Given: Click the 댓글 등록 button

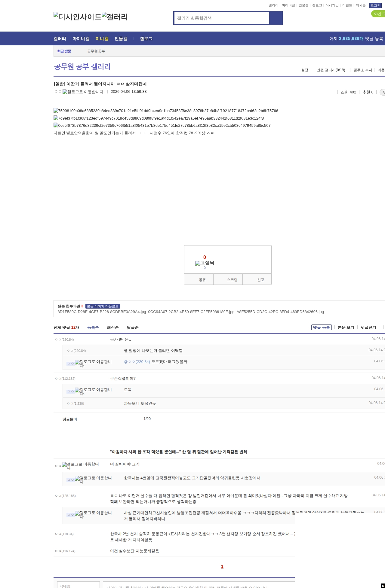Looking at the screenshot, I should (x=322, y=328).
